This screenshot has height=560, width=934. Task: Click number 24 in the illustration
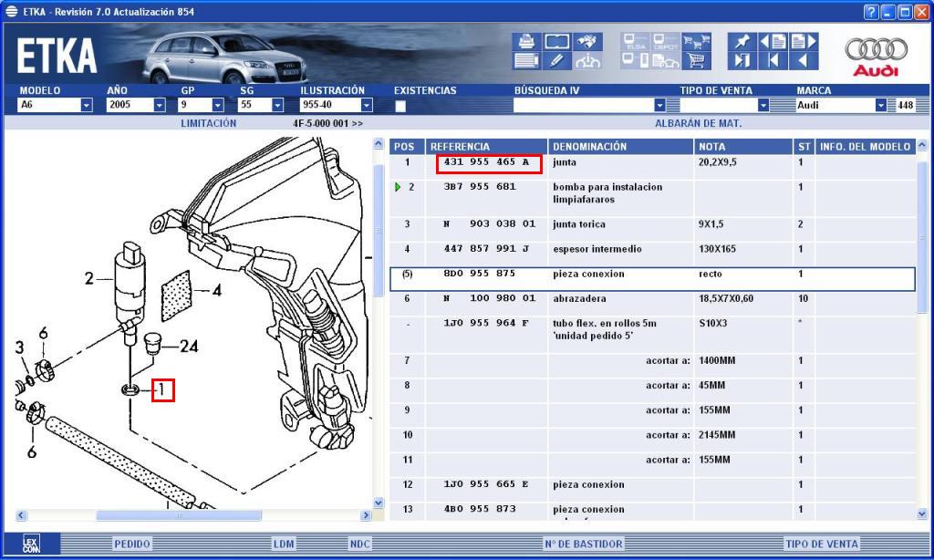[x=189, y=347]
